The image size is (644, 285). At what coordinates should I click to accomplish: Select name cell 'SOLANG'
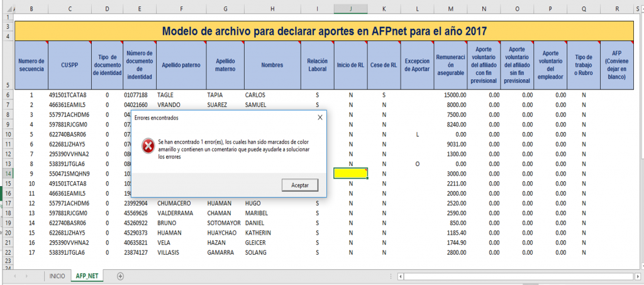pos(272,252)
